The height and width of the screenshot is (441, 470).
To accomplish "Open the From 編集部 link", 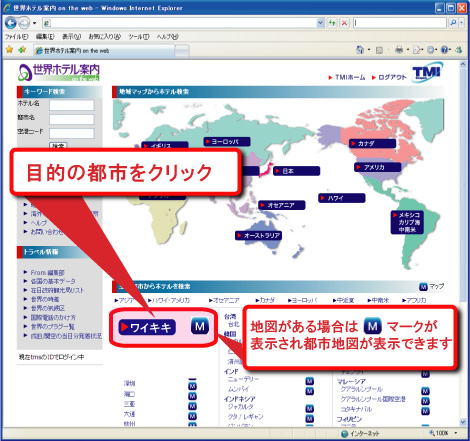I will 48,272.
